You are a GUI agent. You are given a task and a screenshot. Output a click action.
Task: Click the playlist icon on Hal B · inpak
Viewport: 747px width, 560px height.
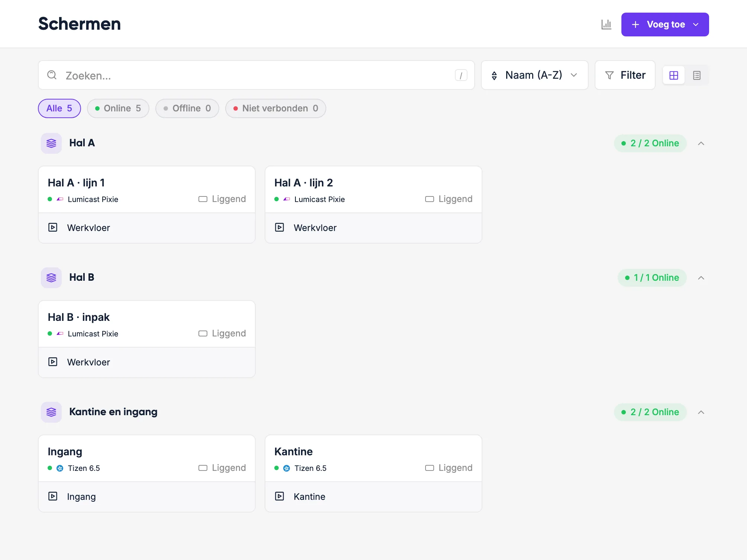point(53,362)
